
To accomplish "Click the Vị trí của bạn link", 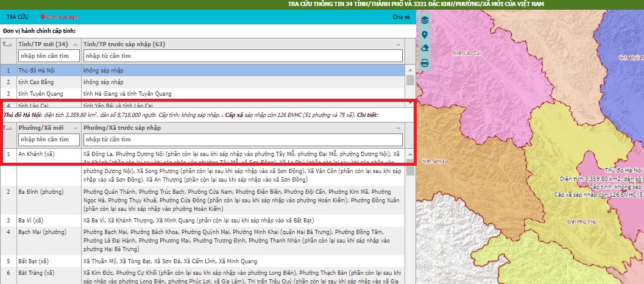I will point(60,17).
